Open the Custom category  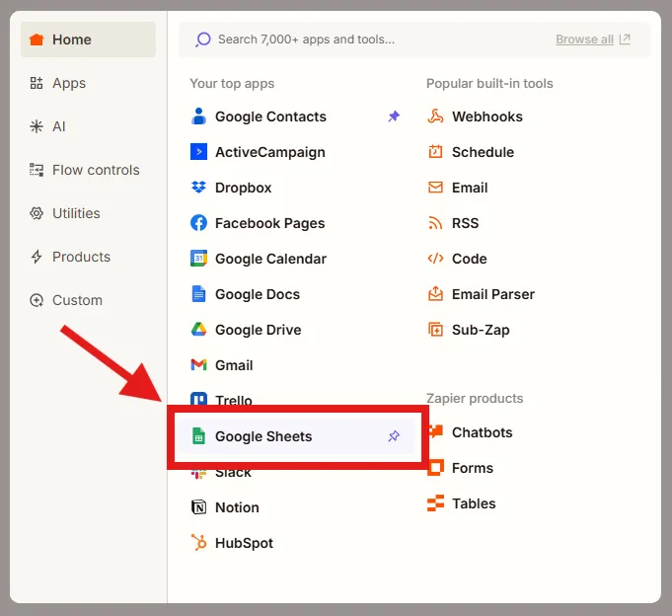65,300
